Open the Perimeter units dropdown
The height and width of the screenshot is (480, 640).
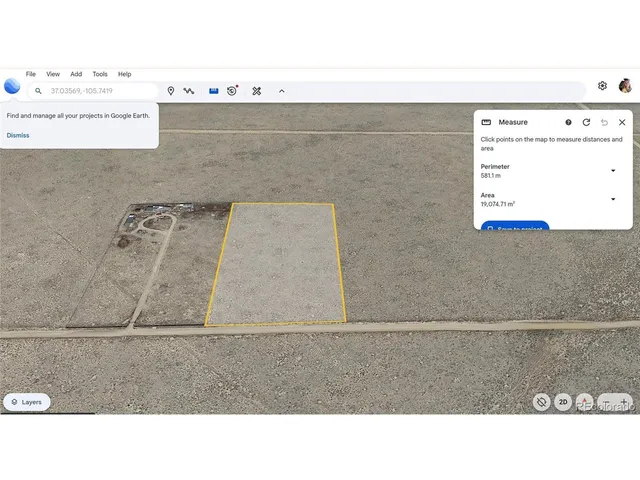tap(613, 171)
